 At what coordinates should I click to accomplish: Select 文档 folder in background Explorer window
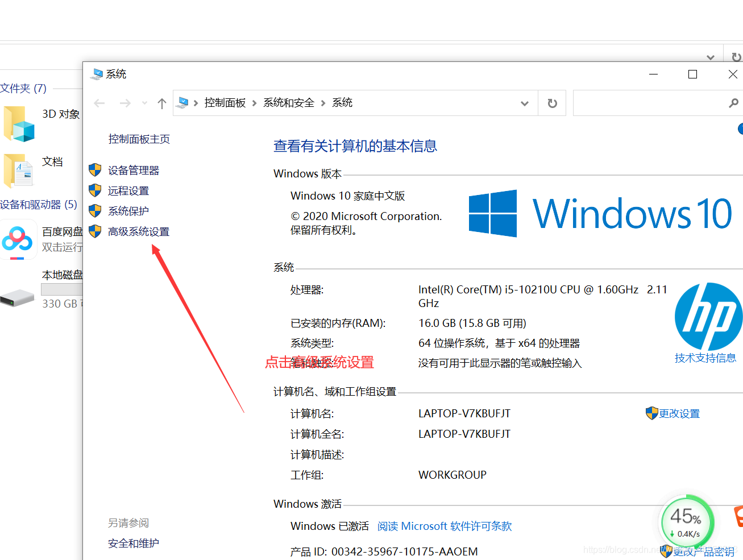point(33,171)
